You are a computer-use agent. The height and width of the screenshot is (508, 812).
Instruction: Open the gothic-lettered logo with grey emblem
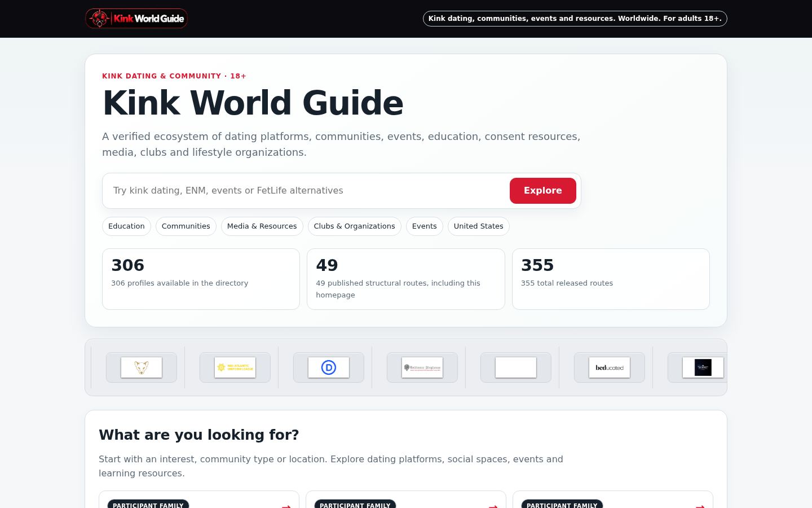(422, 367)
